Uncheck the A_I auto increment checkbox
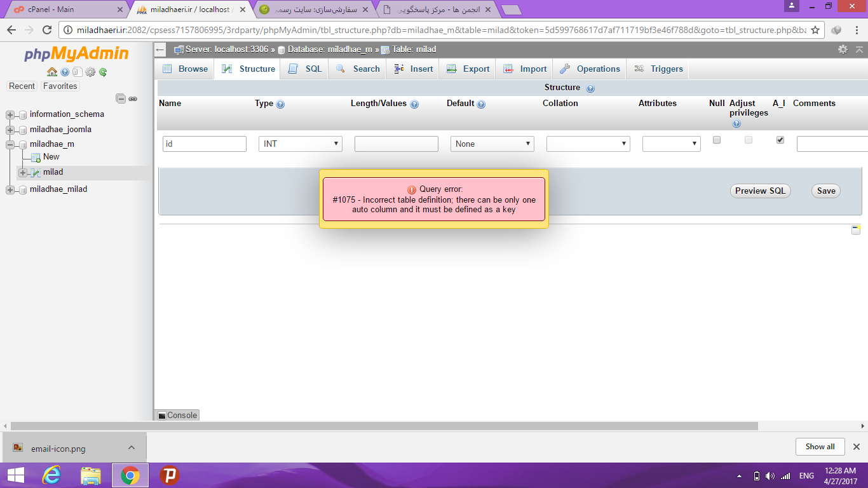 click(x=780, y=140)
